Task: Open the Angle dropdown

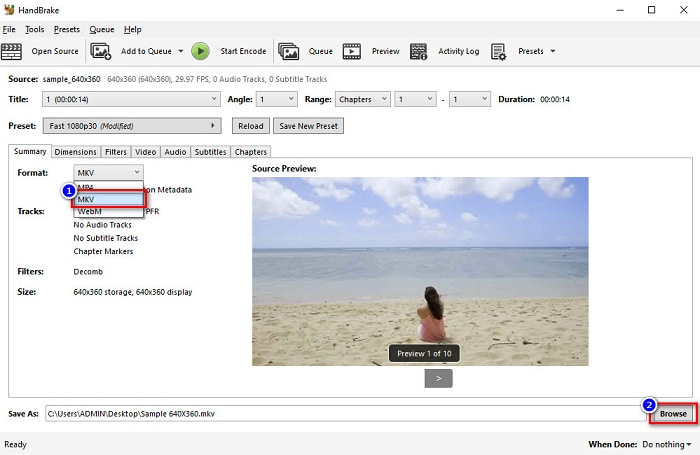Action: tap(277, 99)
